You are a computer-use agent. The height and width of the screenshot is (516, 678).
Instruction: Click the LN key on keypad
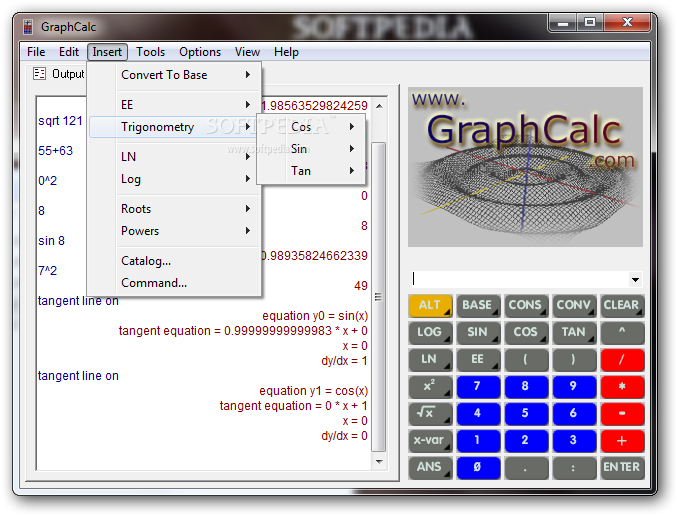click(x=430, y=359)
